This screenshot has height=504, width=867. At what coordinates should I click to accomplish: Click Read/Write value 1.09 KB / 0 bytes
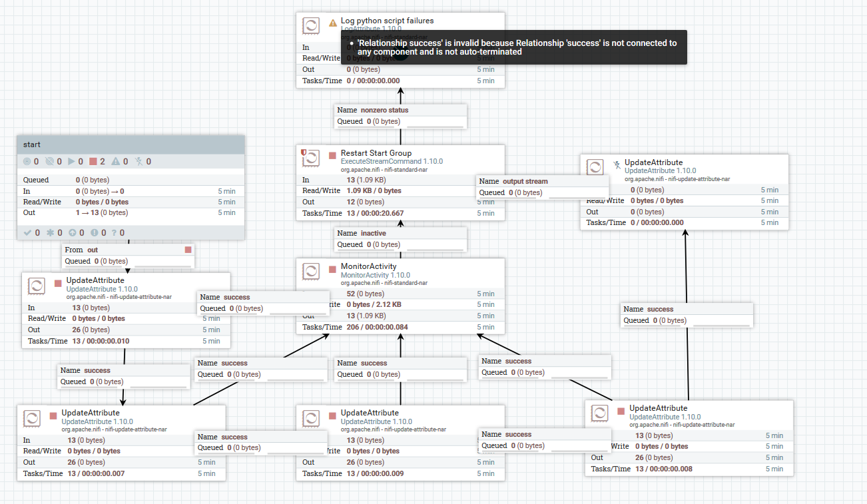point(374,190)
